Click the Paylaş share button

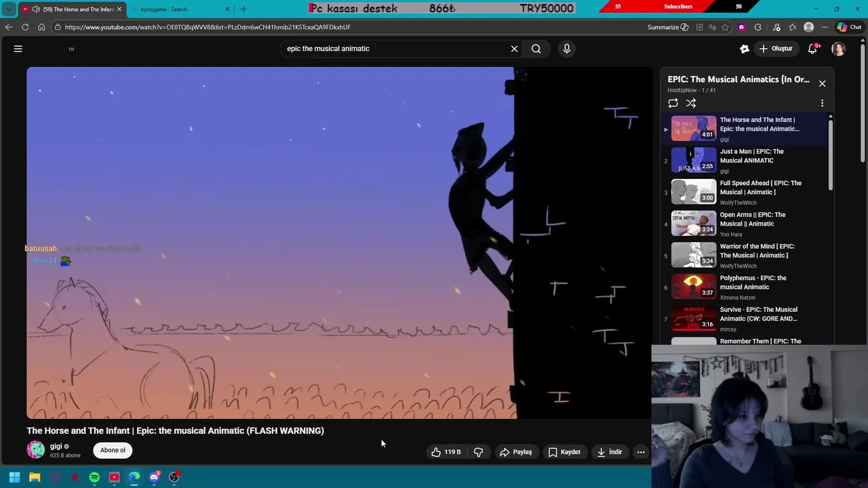[x=516, y=452]
